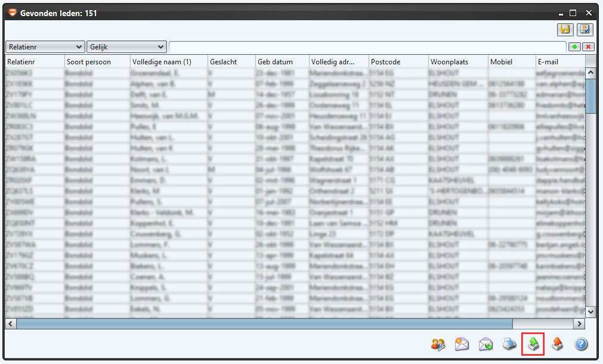603x364 pixels.
Task: Add filter with green plus button
Action: pos(574,46)
